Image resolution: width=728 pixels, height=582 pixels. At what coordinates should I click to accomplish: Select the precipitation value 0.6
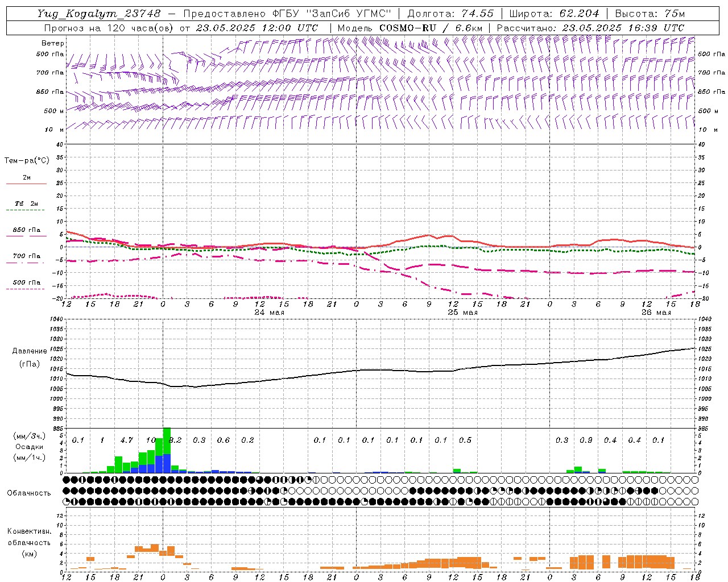click(224, 440)
